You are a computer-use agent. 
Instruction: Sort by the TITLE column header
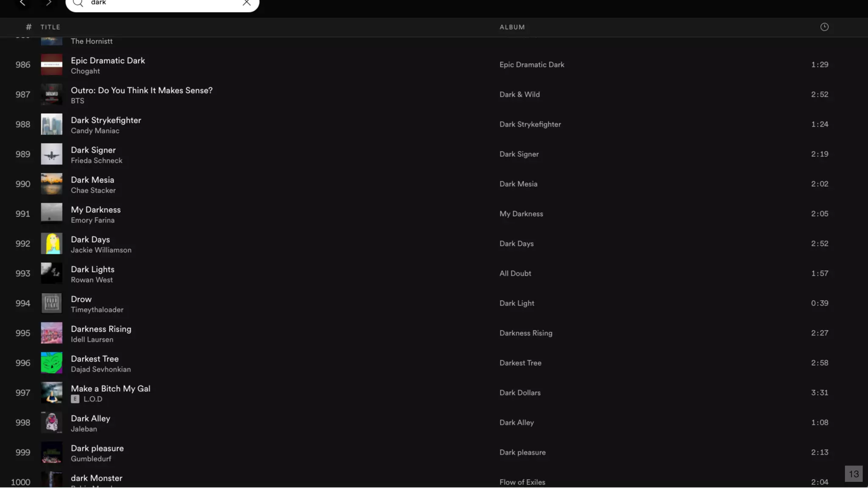50,27
